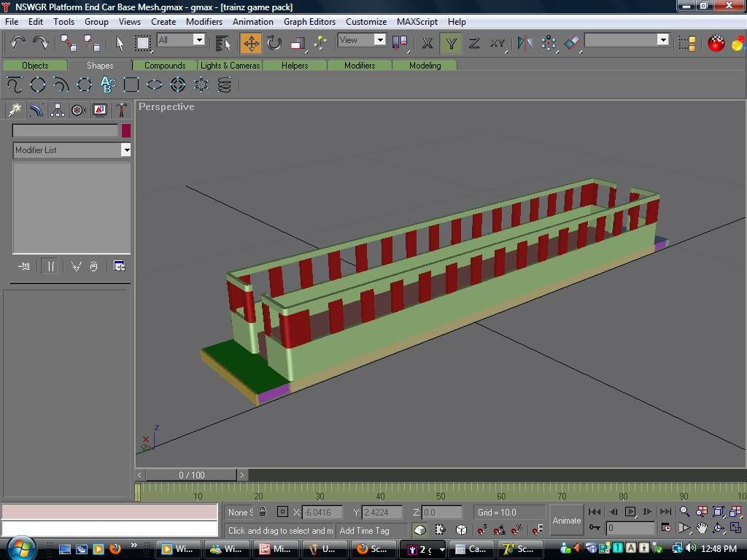The image size is (747, 560).
Task: Activate the Select and Link tool
Action: [x=69, y=43]
